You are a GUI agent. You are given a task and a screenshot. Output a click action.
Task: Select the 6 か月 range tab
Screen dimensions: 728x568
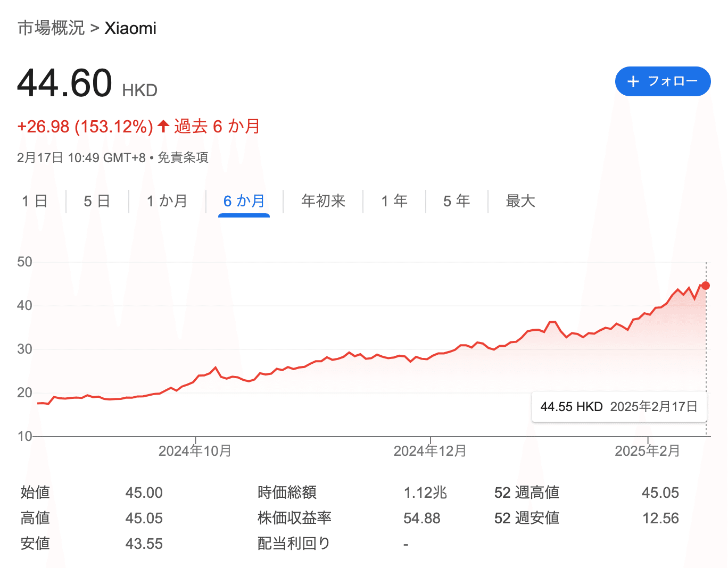coord(244,201)
